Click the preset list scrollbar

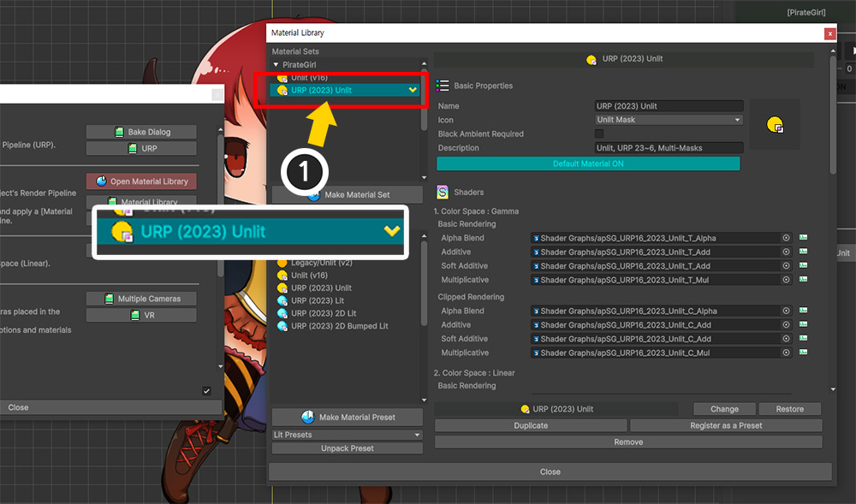click(x=425, y=283)
